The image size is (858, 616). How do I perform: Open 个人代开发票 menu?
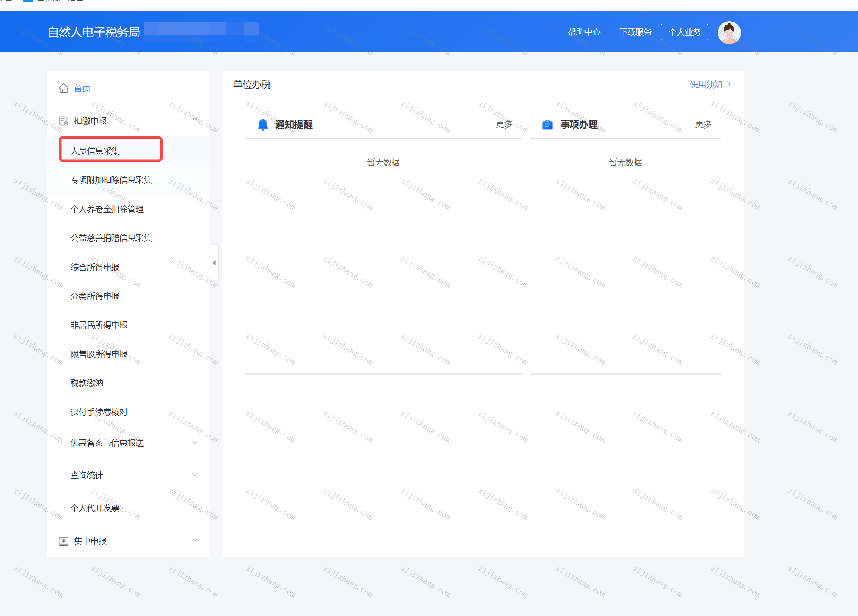tap(95, 508)
